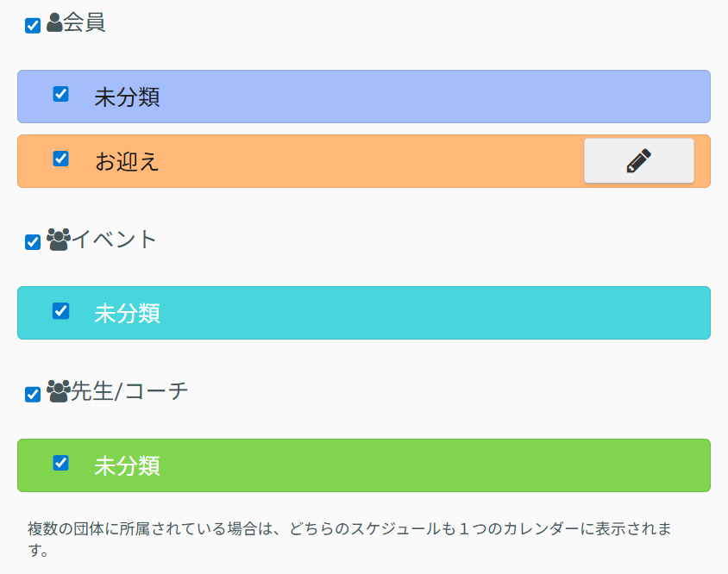
Task: Click the 会員 section label
Action: (x=85, y=23)
